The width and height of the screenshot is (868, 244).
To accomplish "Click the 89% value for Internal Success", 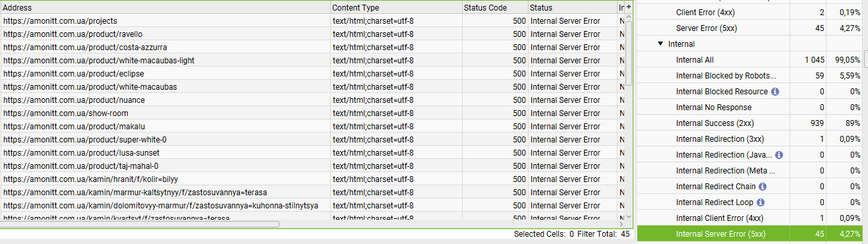I will point(853,123).
